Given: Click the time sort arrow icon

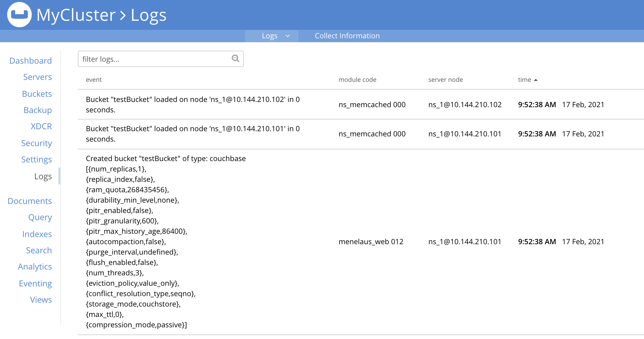Looking at the screenshot, I should click(536, 80).
